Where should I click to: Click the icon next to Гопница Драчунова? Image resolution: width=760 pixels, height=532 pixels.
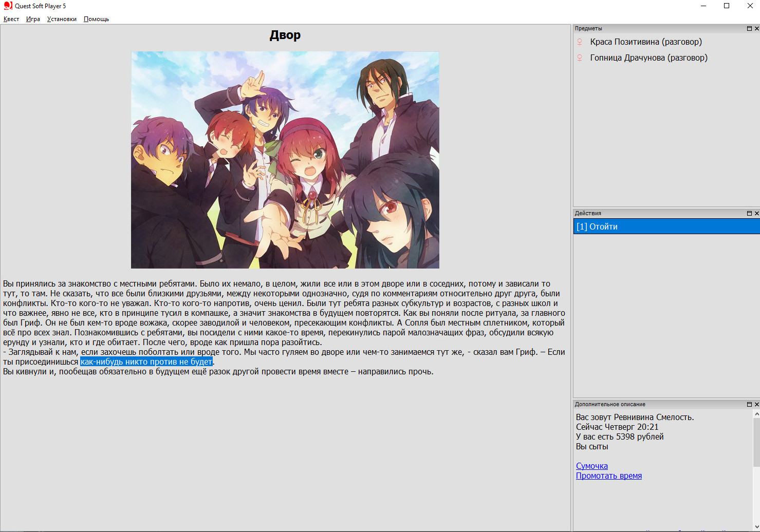coord(580,58)
